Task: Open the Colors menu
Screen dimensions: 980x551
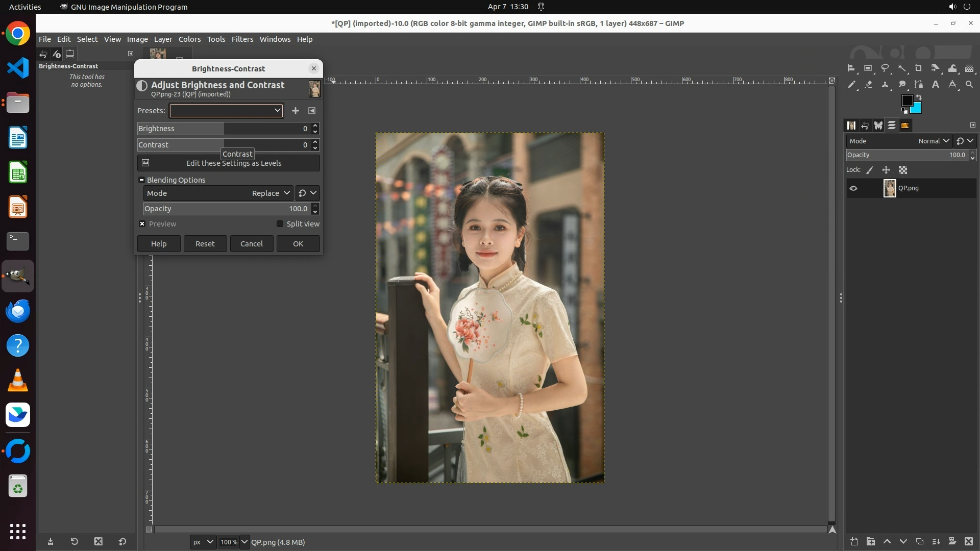Action: (x=189, y=39)
